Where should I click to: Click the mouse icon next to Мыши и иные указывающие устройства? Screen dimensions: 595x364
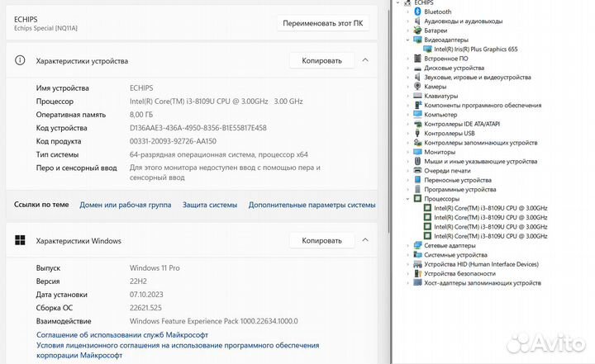click(418, 161)
